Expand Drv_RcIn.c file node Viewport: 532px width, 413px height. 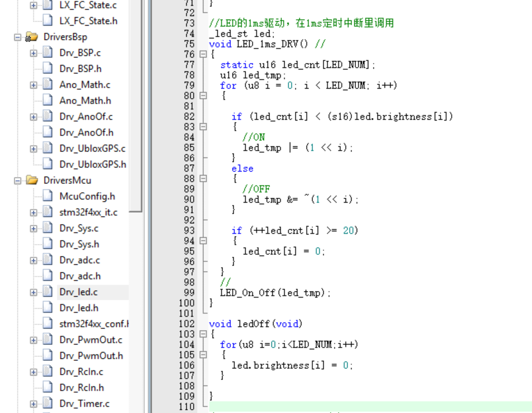(33, 372)
